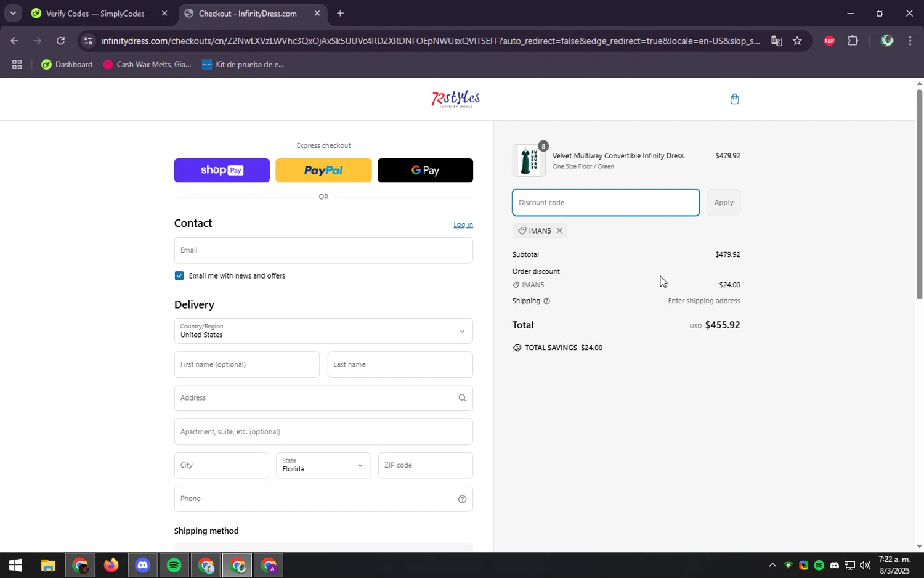The height and width of the screenshot is (578, 924).
Task: Click the 72styles Infinity Dress logo
Action: click(x=456, y=99)
